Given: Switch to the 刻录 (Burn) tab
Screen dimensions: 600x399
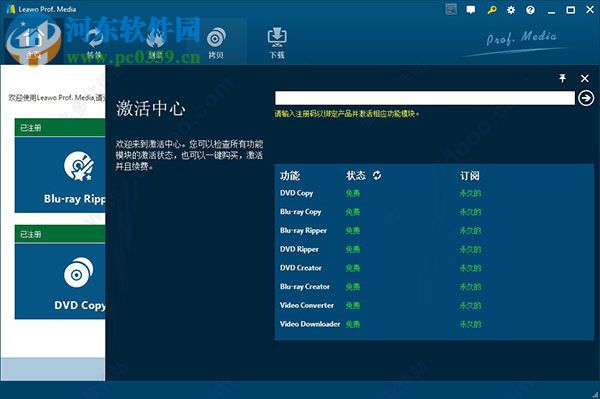Looking at the screenshot, I should [155, 41].
